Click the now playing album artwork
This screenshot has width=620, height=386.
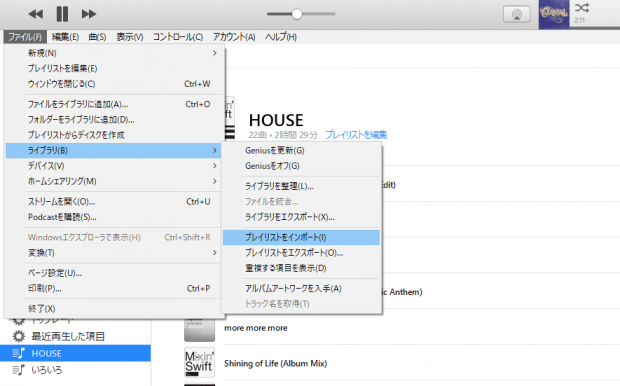554,14
